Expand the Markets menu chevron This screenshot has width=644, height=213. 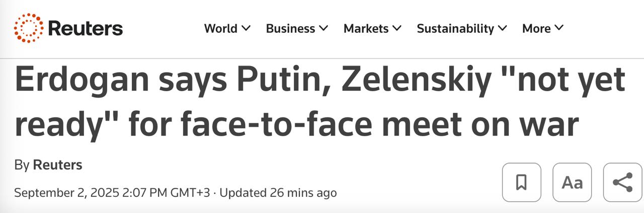click(x=397, y=28)
